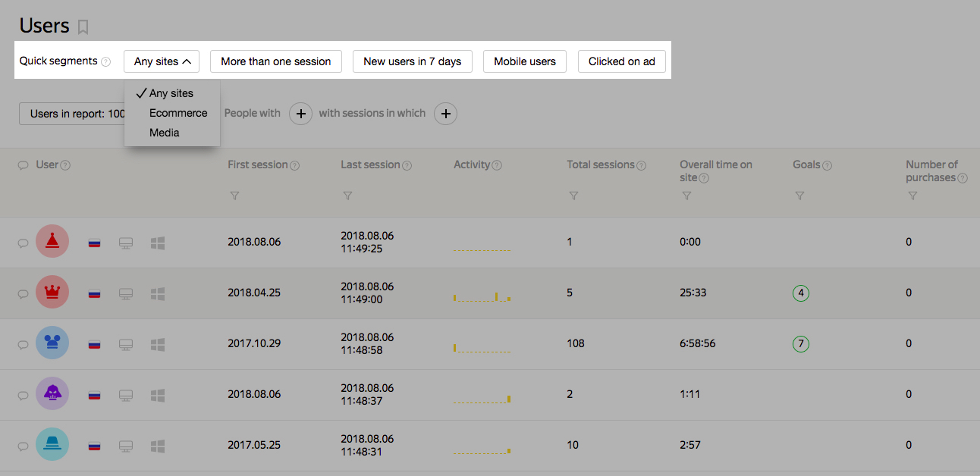Choose Media in the sites menu

[x=165, y=133]
